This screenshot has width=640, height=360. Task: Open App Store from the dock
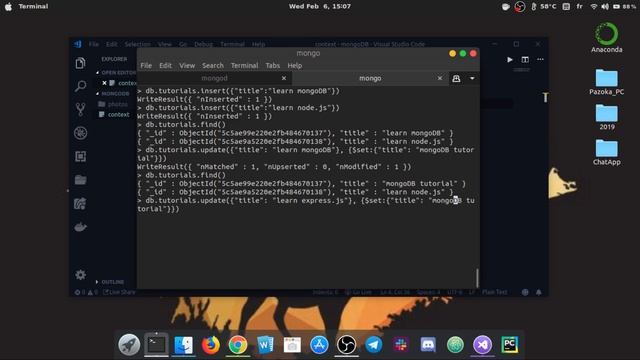[319, 345]
